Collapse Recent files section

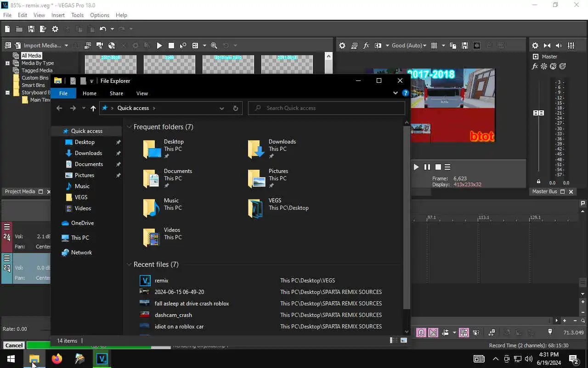tap(129, 264)
